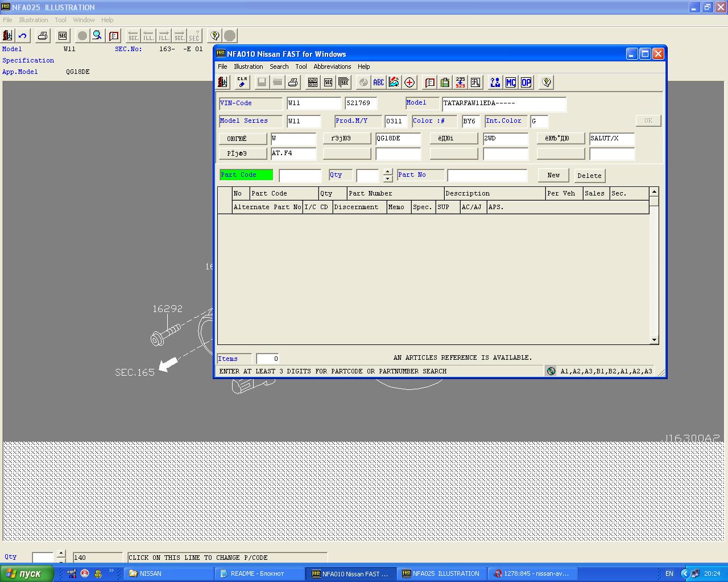Open the пуск Start button
Viewport: 728px width, 582px height.
(x=27, y=573)
